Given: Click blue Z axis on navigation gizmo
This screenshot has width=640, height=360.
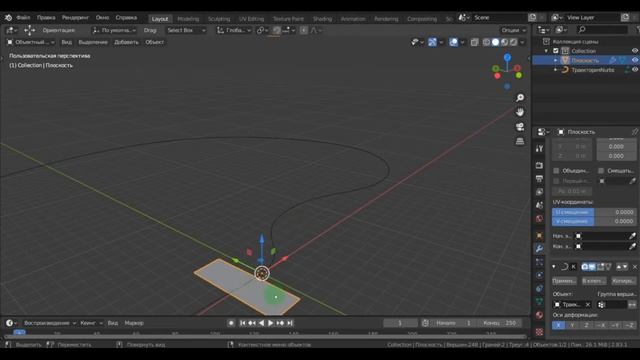Looking at the screenshot, I should tap(507, 58).
